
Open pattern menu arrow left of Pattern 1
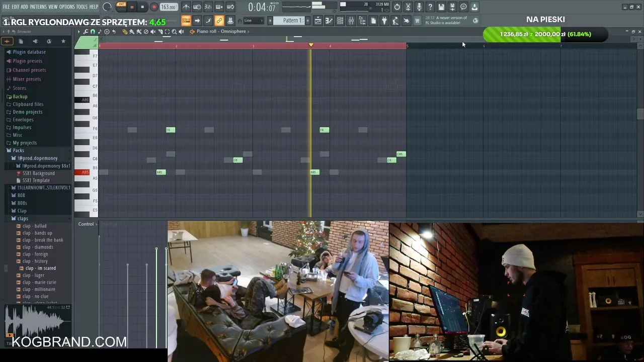click(270, 21)
